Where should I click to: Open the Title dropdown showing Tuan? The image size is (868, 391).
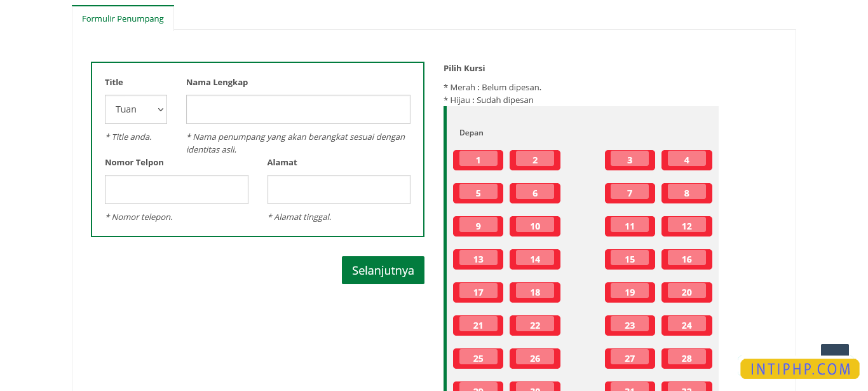coord(135,109)
